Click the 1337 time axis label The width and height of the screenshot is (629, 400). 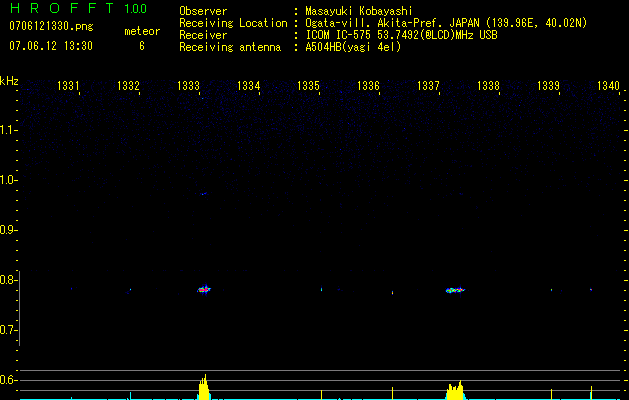point(428,85)
